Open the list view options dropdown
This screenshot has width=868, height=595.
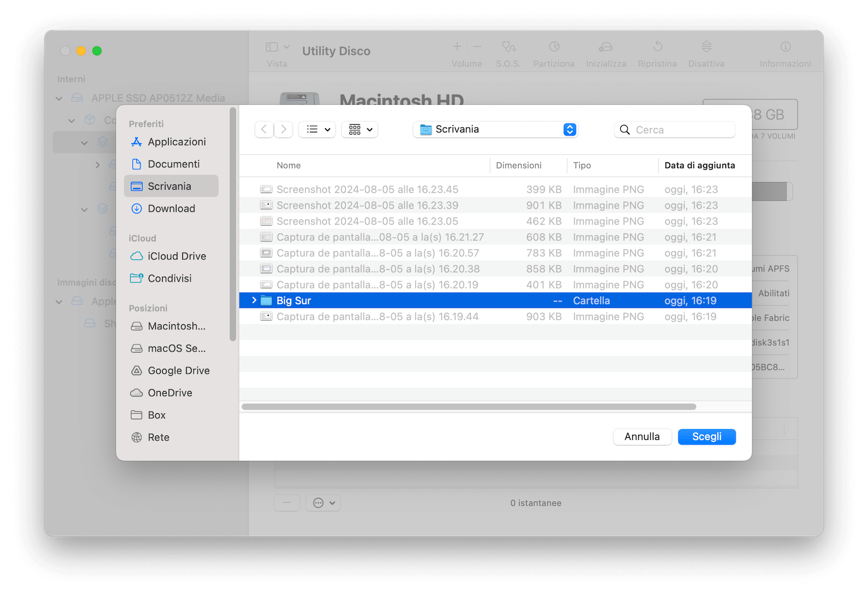click(317, 129)
